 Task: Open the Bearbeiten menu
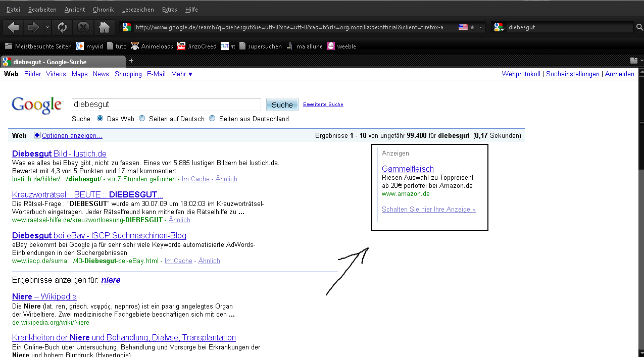coord(42,10)
